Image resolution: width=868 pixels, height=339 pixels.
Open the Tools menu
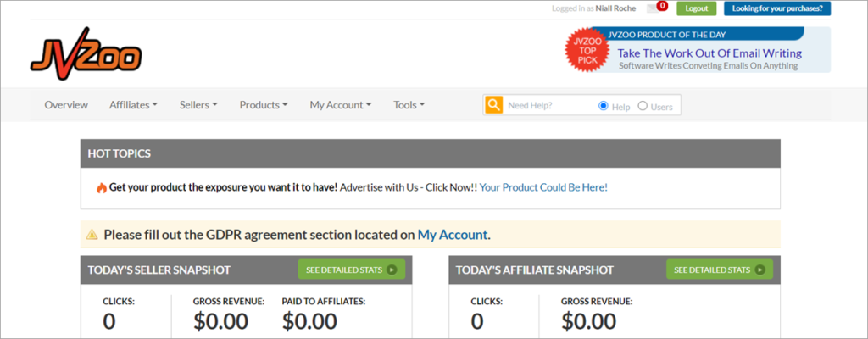pos(409,105)
